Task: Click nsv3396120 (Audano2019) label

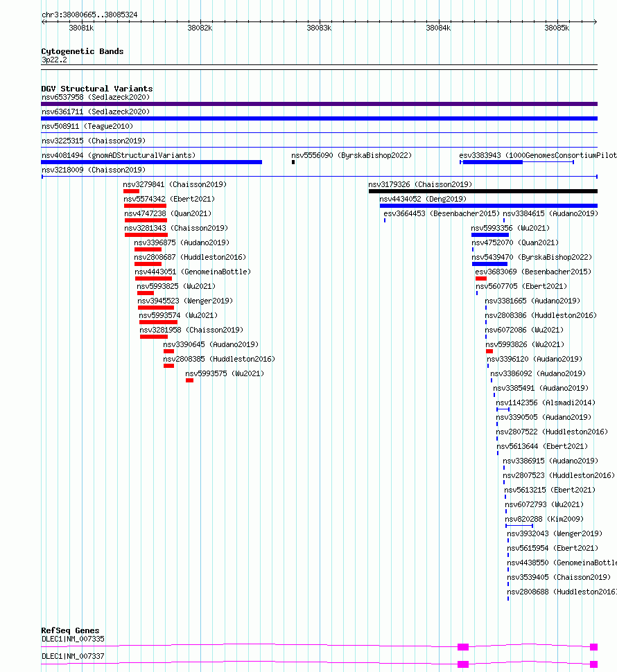Action: 535,360
